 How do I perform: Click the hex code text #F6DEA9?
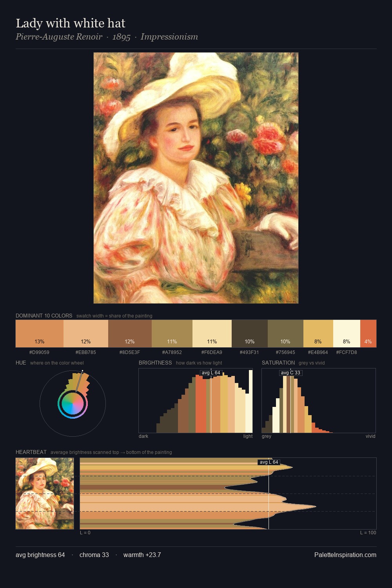[x=212, y=352]
